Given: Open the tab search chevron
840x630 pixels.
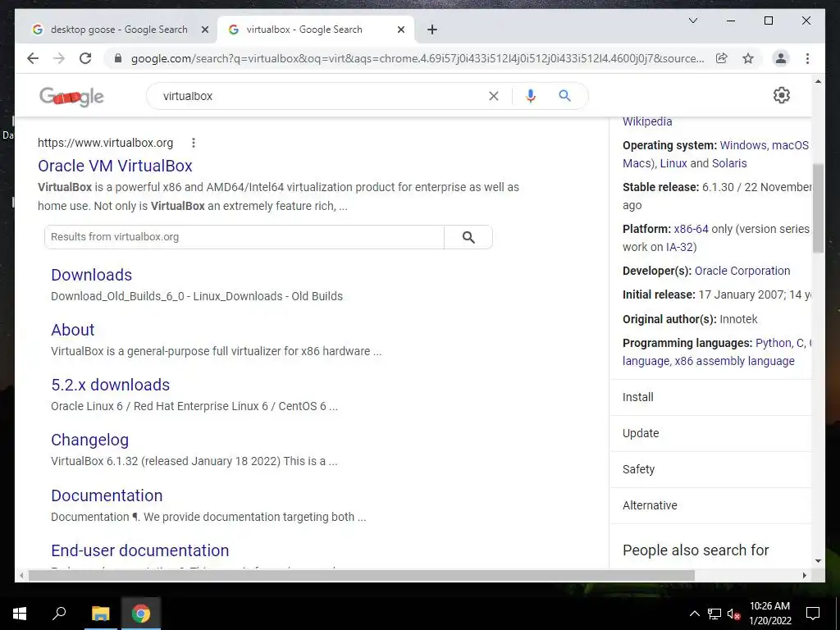Looking at the screenshot, I should click(692, 21).
